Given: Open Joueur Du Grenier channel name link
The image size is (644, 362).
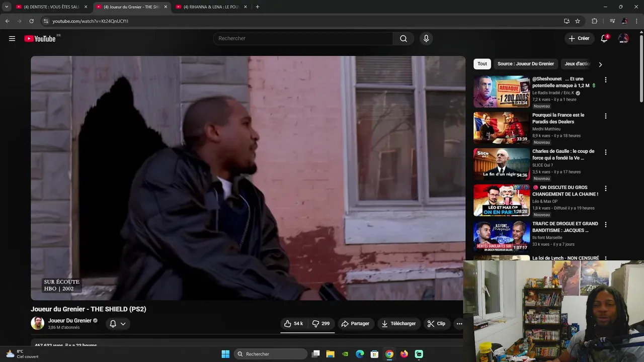Looking at the screenshot, I should (x=70, y=321).
